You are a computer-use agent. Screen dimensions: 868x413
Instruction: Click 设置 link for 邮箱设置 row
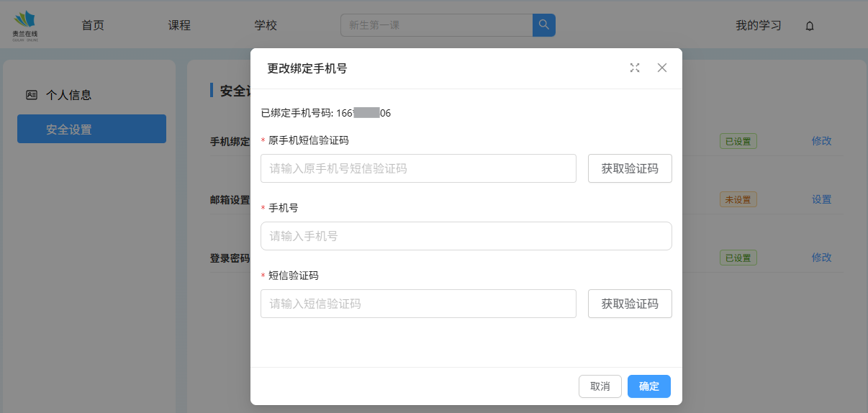tap(821, 199)
